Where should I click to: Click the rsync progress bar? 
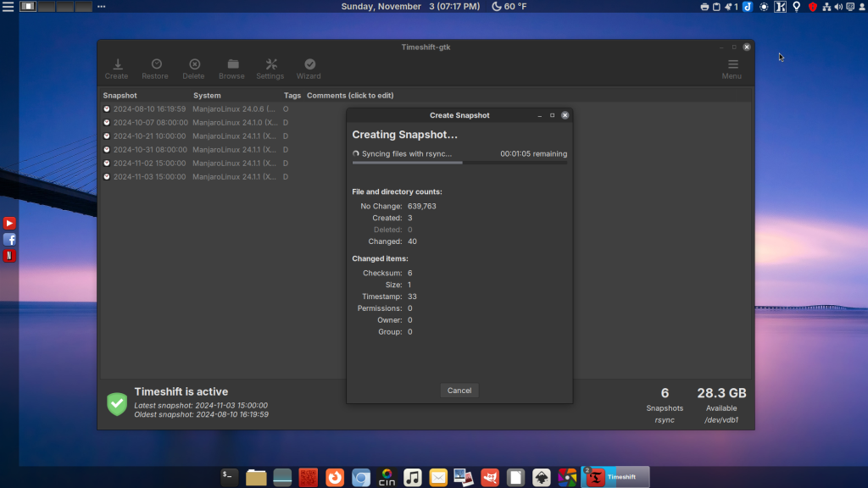coord(459,163)
